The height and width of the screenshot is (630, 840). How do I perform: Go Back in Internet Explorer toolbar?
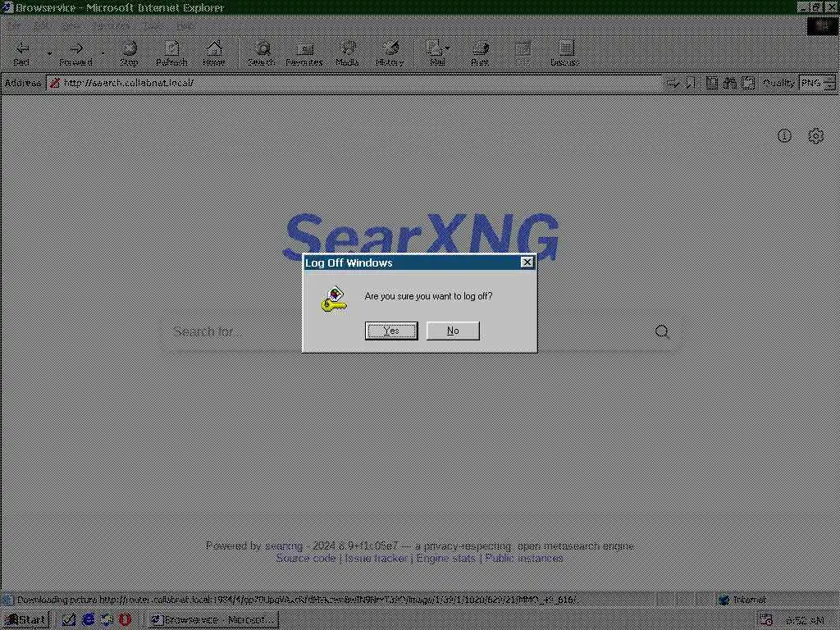pos(22,53)
